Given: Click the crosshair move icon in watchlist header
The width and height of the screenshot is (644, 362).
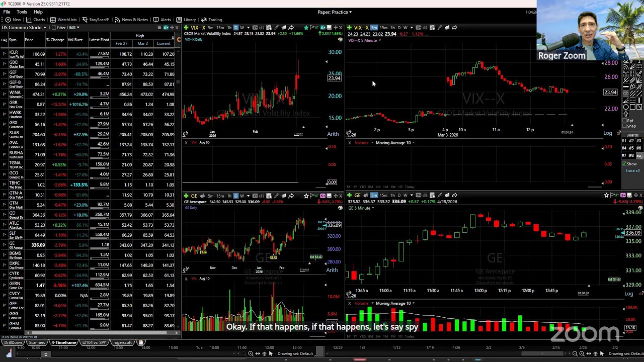Looking at the screenshot, I should tap(172, 28).
